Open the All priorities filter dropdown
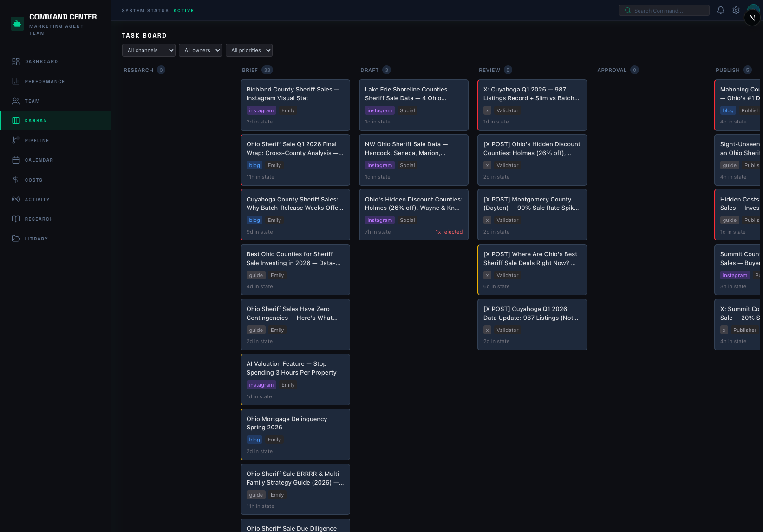Screen dimensions: 763x532 (x=249, y=50)
